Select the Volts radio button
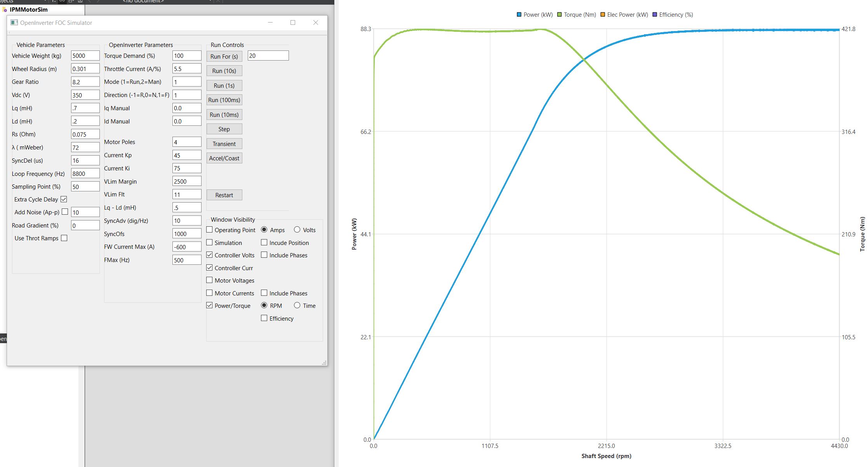Screen dimensions: 868x467 point(297,230)
